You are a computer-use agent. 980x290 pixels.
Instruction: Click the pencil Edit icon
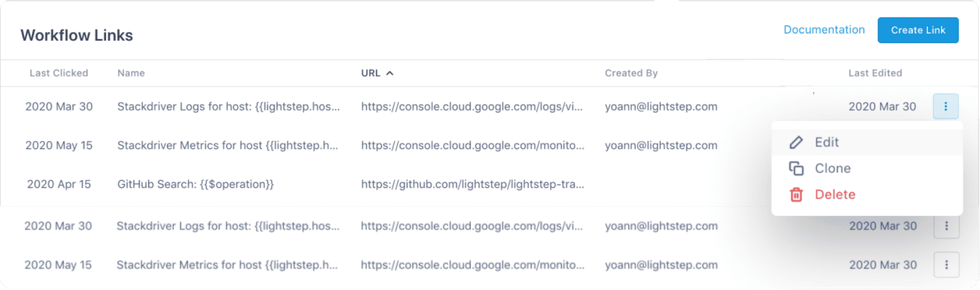pos(796,142)
